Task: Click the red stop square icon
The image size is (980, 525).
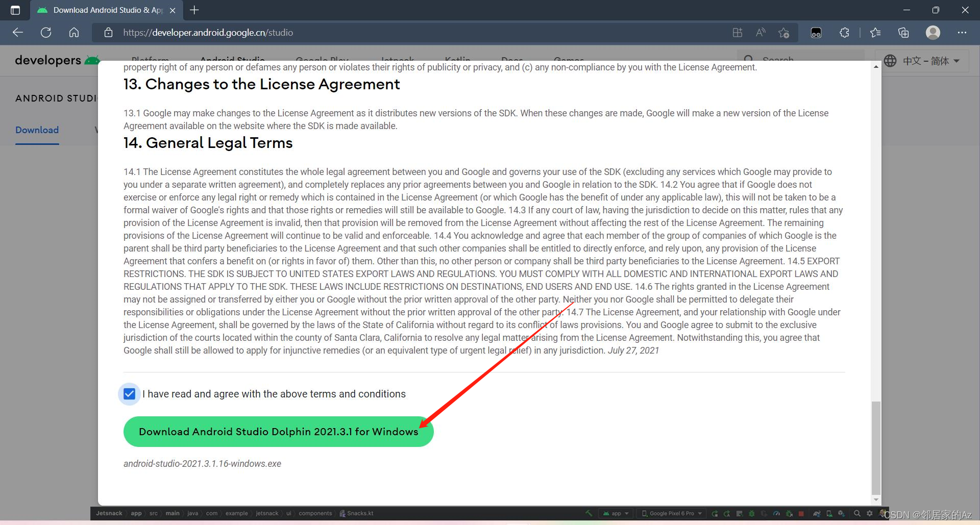Action: (801, 513)
